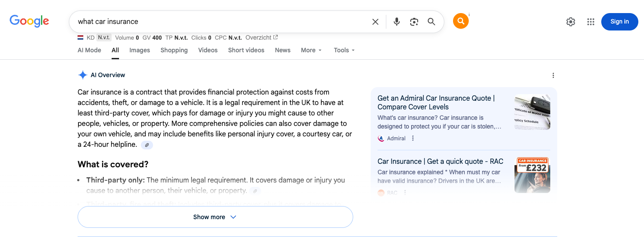This screenshot has height=237, width=644.
Task: Switch to the Images tab
Action: click(x=140, y=50)
